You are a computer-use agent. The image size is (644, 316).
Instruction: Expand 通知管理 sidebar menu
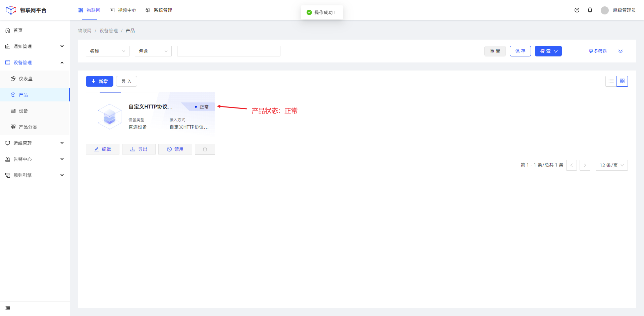[x=35, y=46]
